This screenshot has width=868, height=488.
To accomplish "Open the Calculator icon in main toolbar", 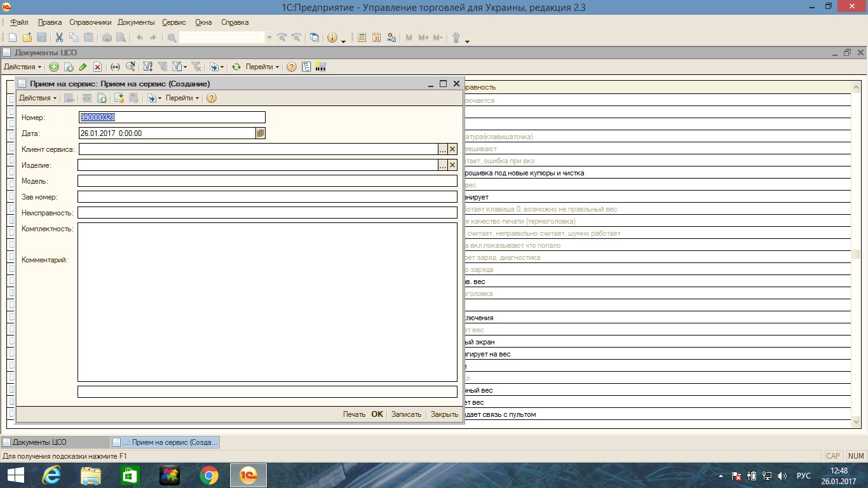I will point(362,38).
